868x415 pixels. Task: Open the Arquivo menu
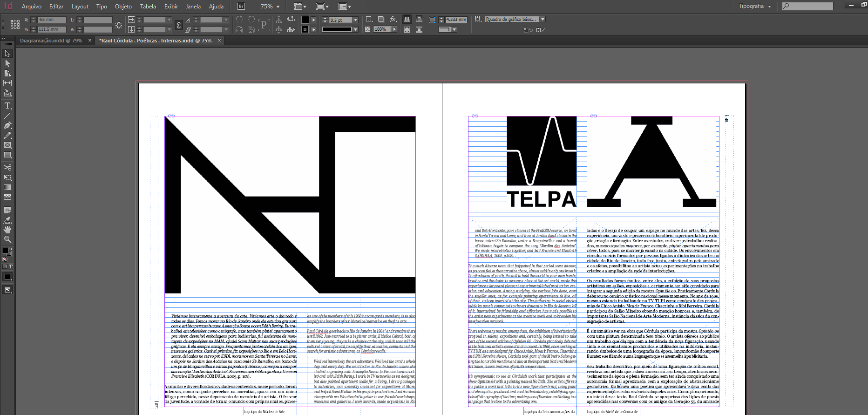point(31,7)
